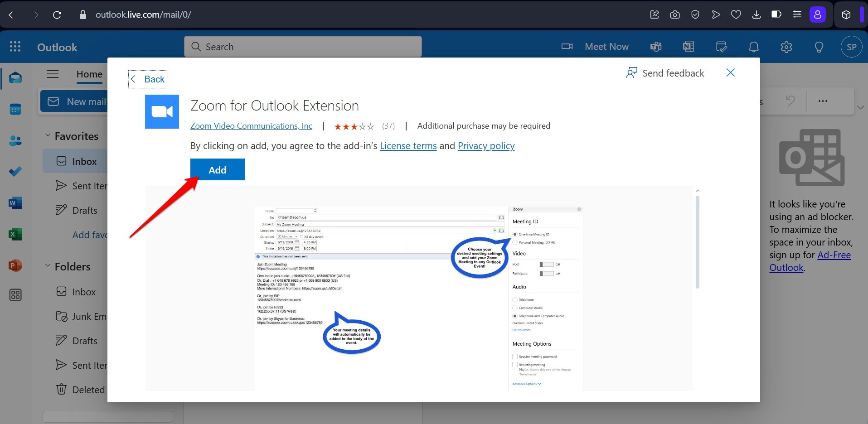Click Add favorite link
Viewport: 868px width, 424px height.
coord(90,235)
